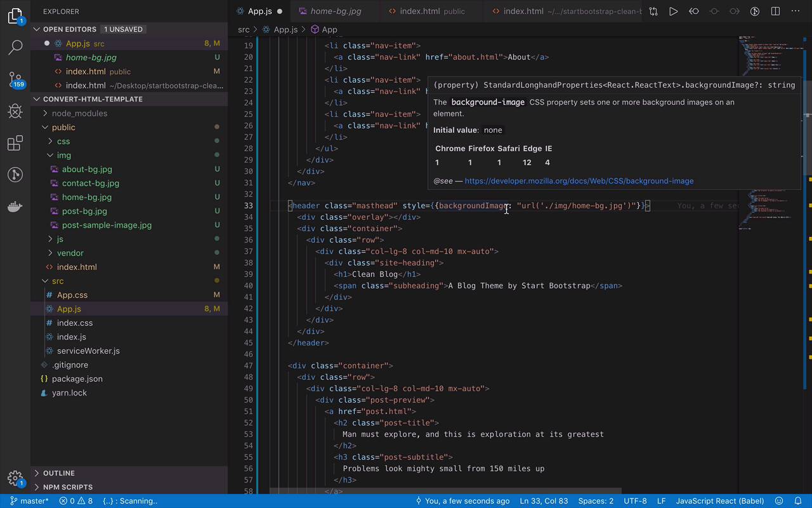812x508 pixels.
Task: Change language mode JavaScript React (Babel)
Action: [720, 501]
